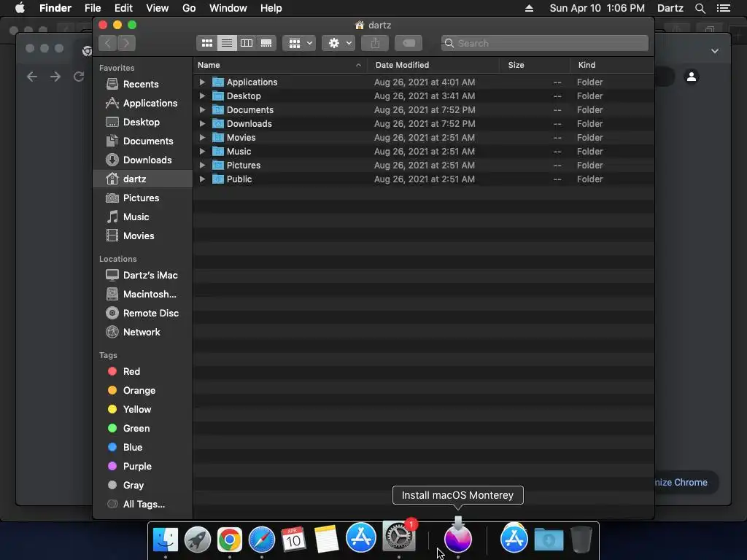
Task: Filter by the Green tag
Action: [x=142, y=428]
